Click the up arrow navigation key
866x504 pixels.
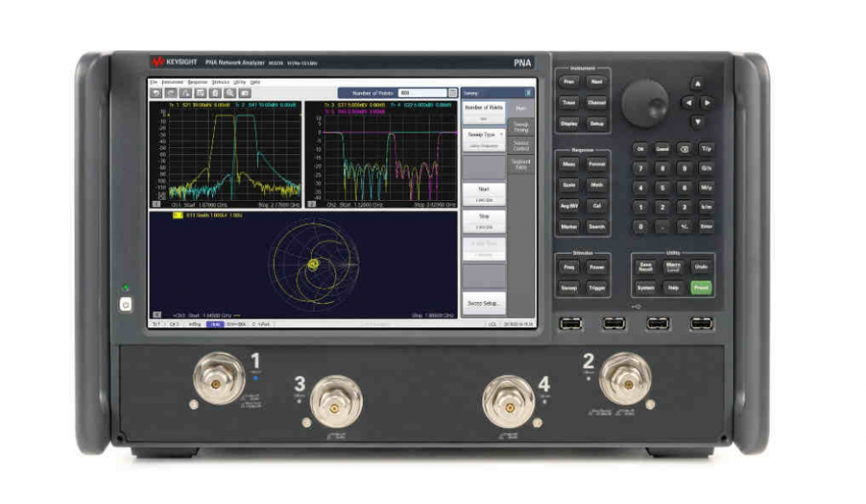[x=697, y=83]
